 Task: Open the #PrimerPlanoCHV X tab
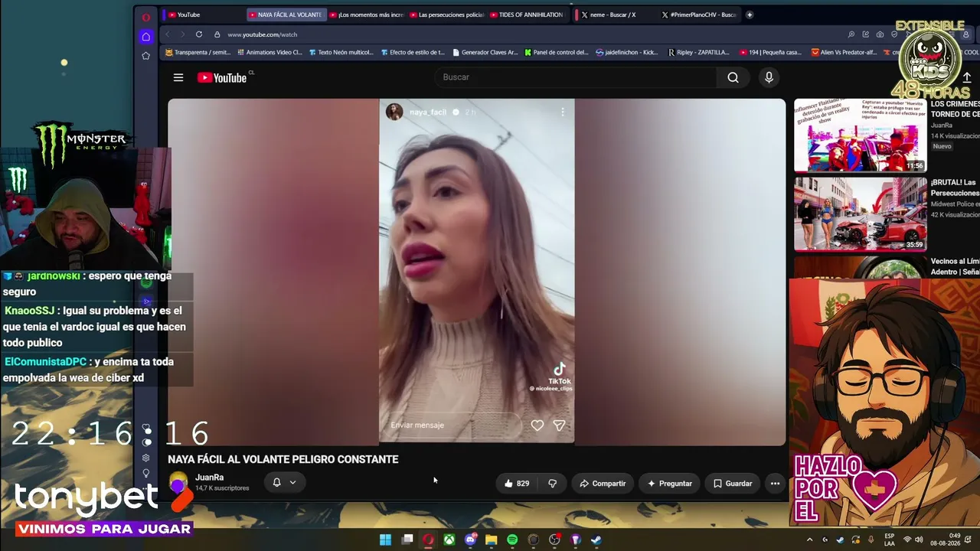(x=698, y=15)
